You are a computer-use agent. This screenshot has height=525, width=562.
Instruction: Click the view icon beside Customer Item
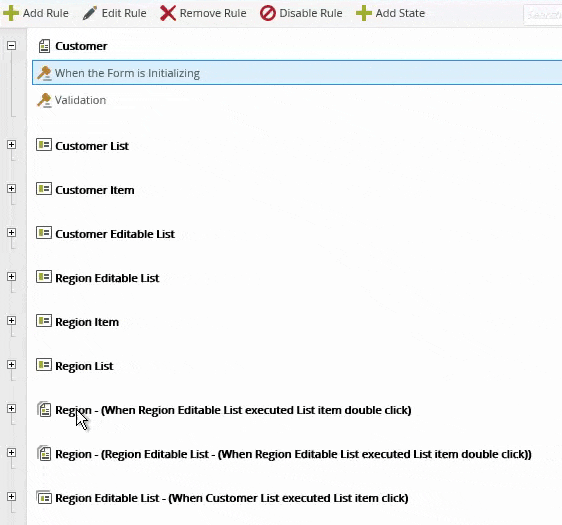tap(44, 189)
